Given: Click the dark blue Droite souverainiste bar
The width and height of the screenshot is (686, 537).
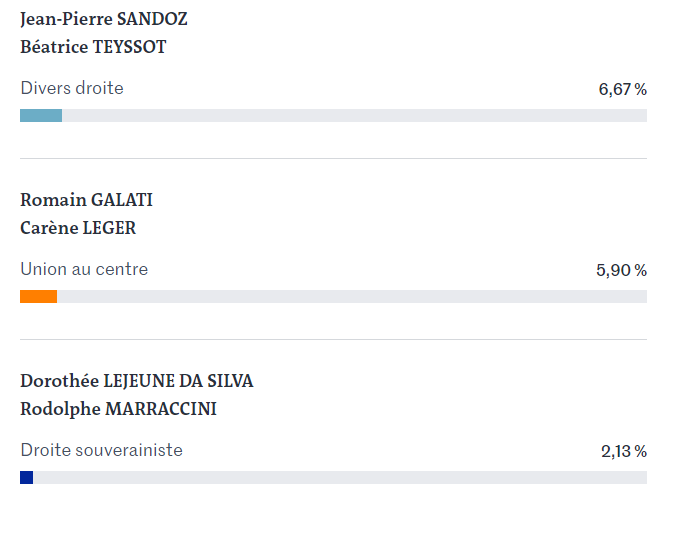Looking at the screenshot, I should (x=27, y=477).
